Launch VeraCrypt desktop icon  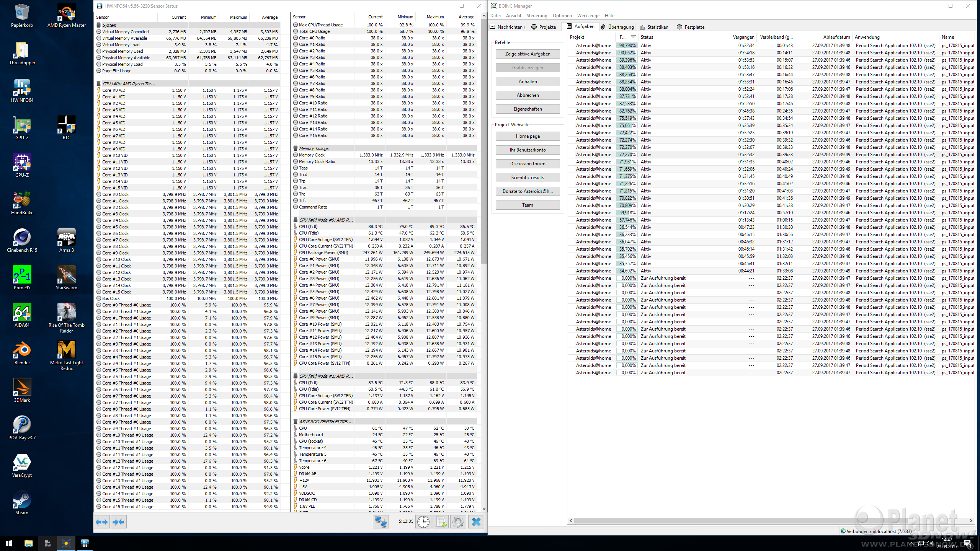click(x=22, y=466)
